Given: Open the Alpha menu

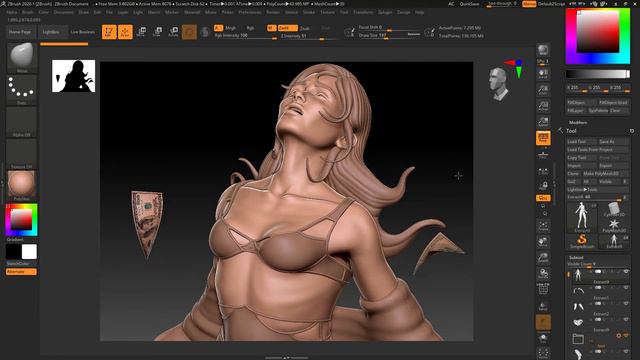Looking at the screenshot, I should point(12,12).
